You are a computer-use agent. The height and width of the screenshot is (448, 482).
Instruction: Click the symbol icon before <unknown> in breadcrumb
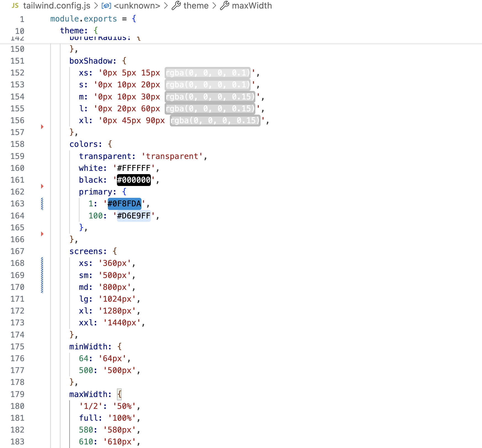tap(106, 5)
